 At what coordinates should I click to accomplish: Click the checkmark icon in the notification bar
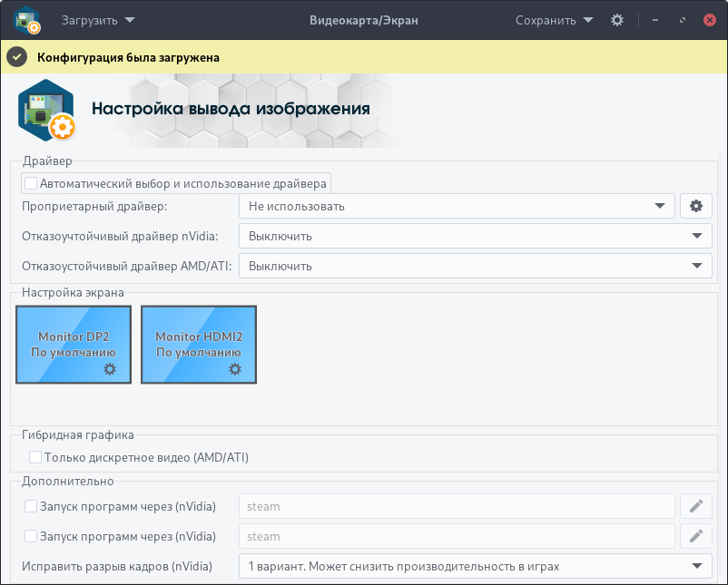(16, 57)
